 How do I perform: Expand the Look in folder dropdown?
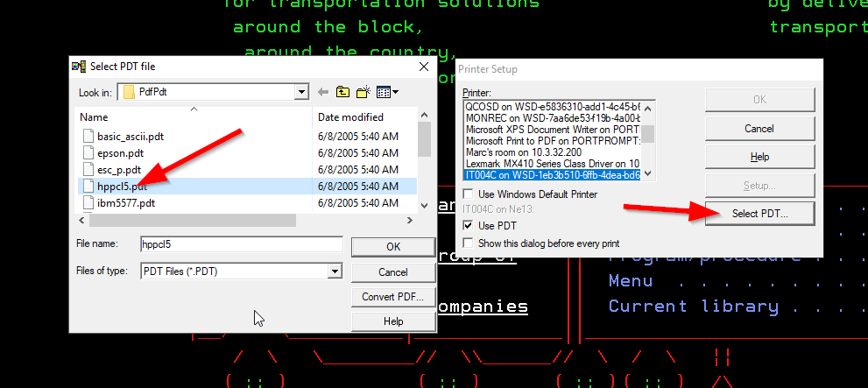tap(302, 92)
